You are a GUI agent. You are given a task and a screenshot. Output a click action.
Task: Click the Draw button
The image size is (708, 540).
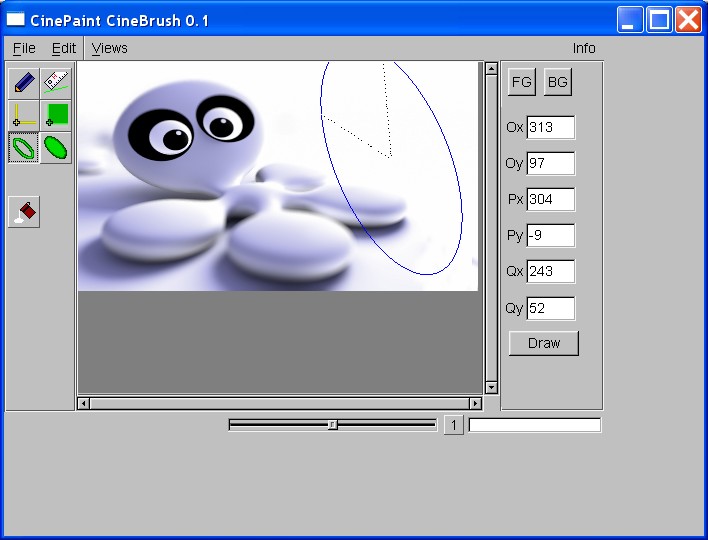coord(544,343)
